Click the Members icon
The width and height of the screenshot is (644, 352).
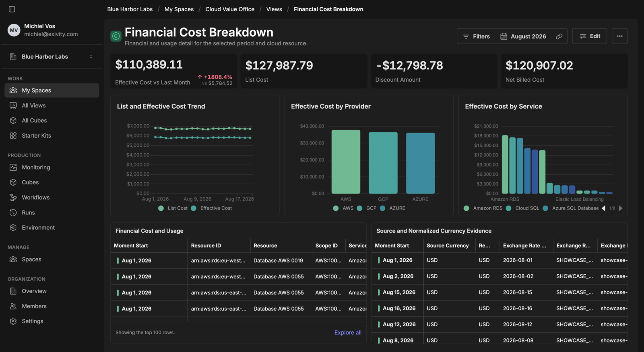pos(13,306)
